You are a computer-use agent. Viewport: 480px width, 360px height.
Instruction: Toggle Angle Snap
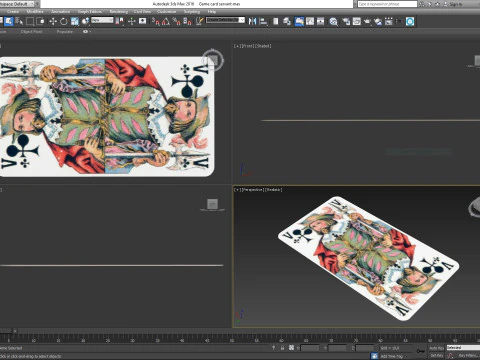click(166, 21)
